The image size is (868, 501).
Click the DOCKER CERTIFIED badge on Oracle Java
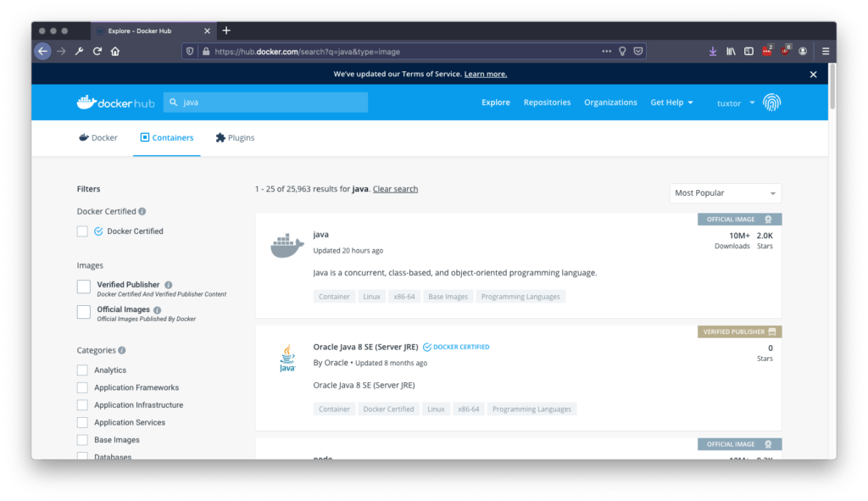[456, 347]
